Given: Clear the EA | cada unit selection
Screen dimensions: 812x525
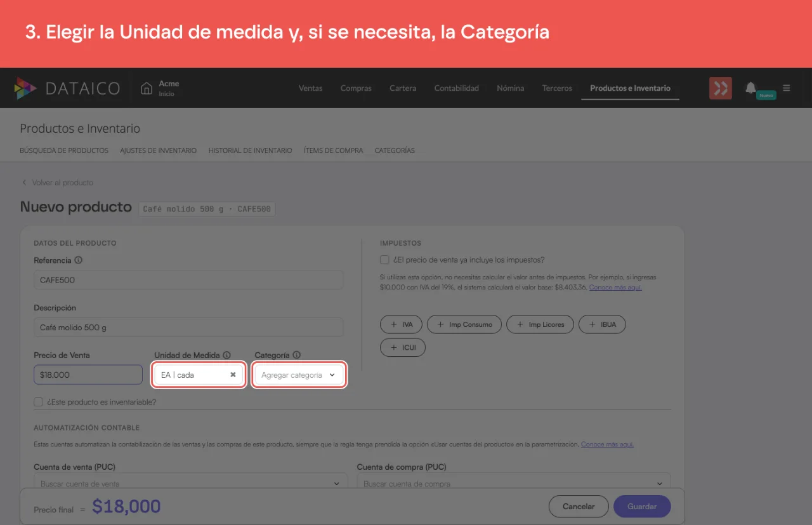Looking at the screenshot, I should click(233, 375).
